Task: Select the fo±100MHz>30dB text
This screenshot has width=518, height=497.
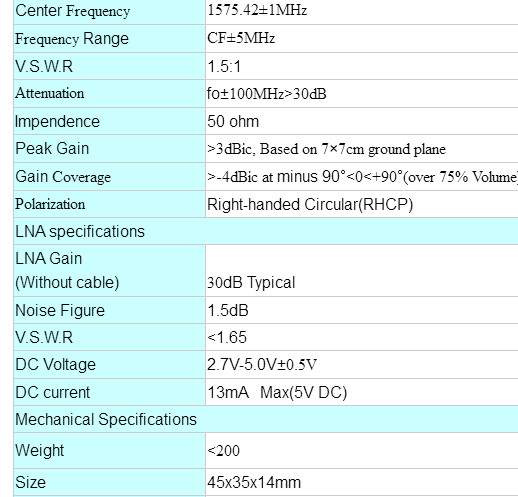Action: pyautogui.click(x=266, y=94)
